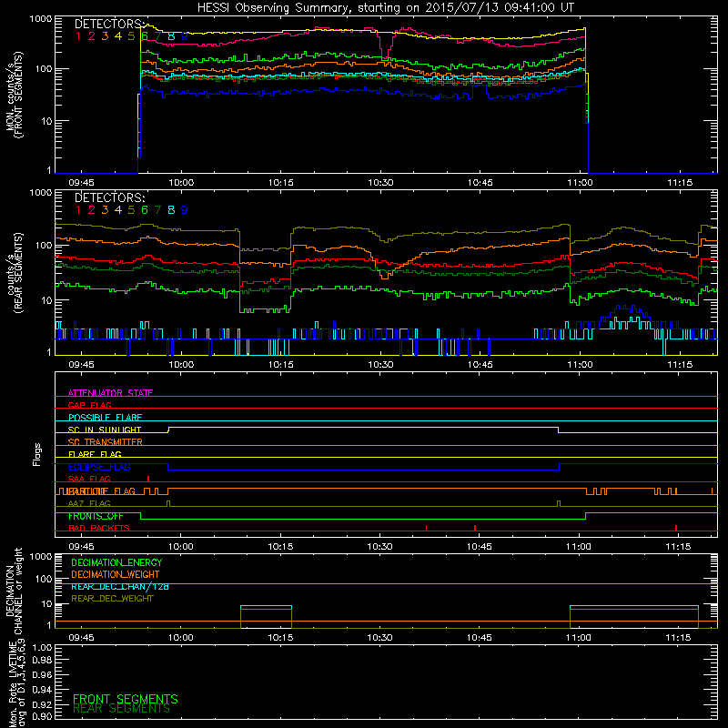
Task: Click 11:00 tick label under rear segments plot
Action: 580,365
